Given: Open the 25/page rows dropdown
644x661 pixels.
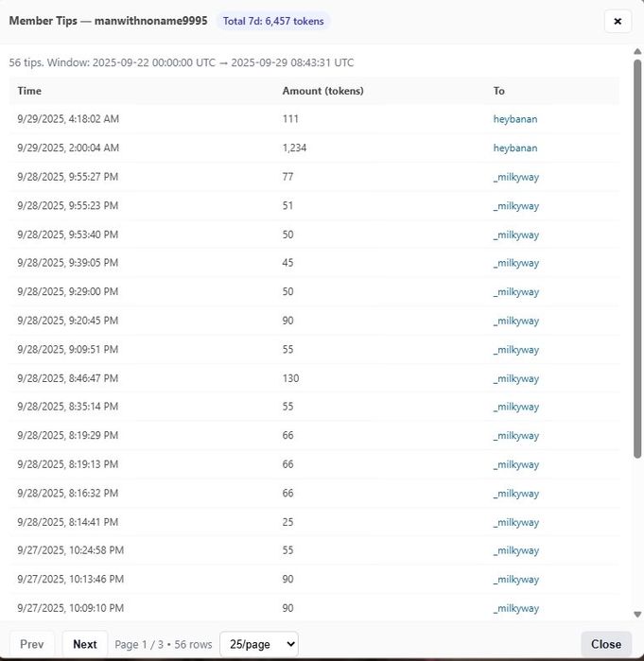Looking at the screenshot, I should [x=259, y=644].
